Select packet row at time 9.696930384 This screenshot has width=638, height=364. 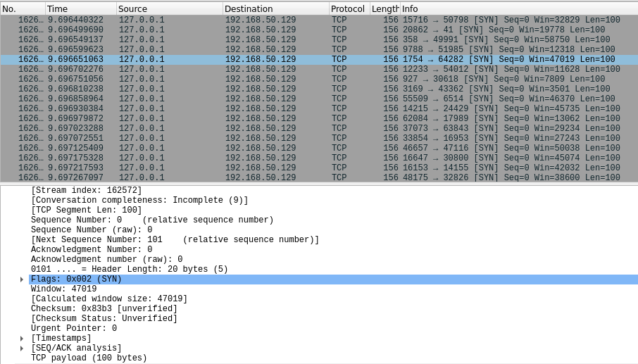(x=319, y=108)
